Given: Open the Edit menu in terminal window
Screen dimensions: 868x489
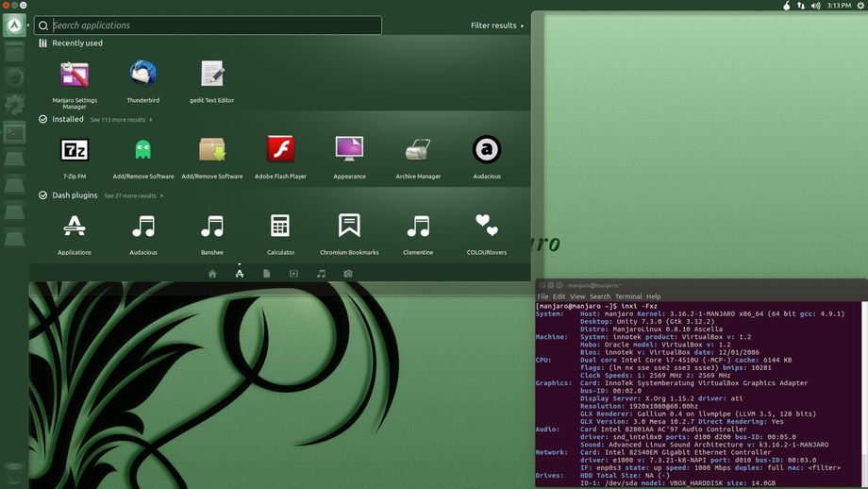Looking at the screenshot, I should [x=559, y=296].
